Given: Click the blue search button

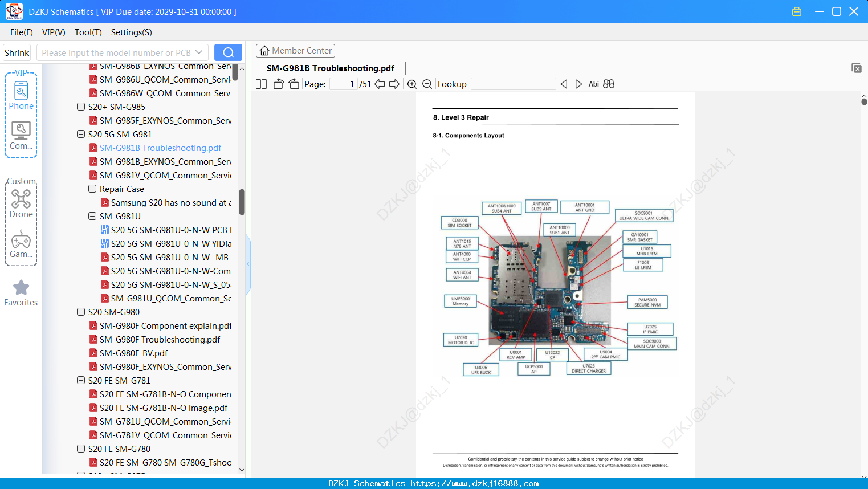Looking at the screenshot, I should point(228,52).
